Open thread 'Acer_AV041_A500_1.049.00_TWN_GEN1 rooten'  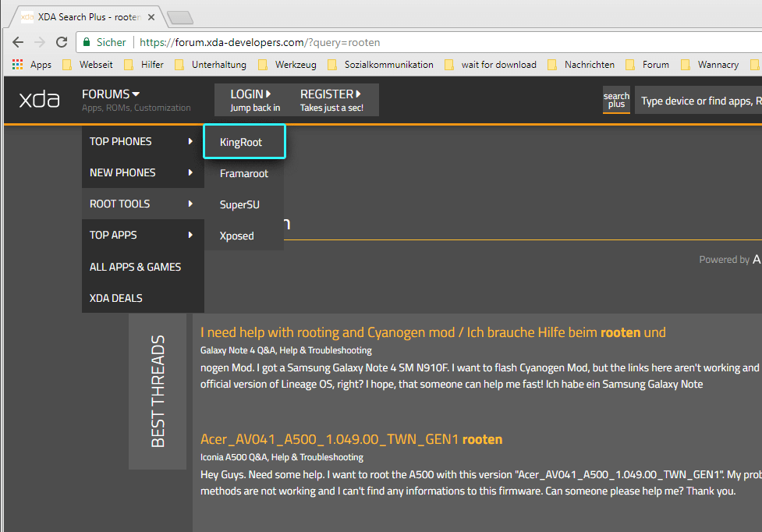point(351,439)
